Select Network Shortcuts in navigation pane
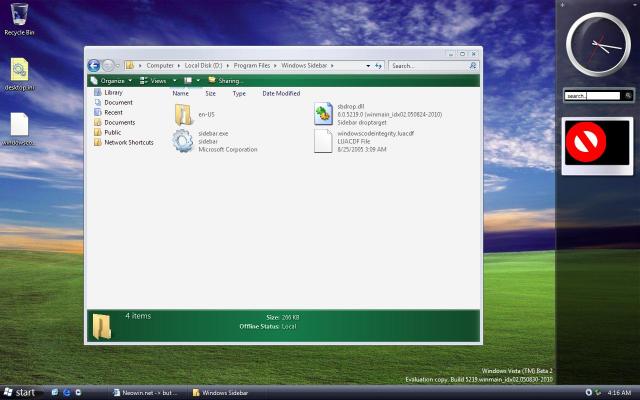640x400 pixels. (128, 142)
